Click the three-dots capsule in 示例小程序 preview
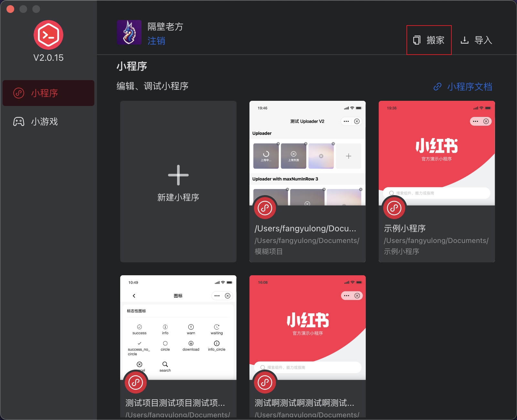517x420 pixels. [476, 121]
